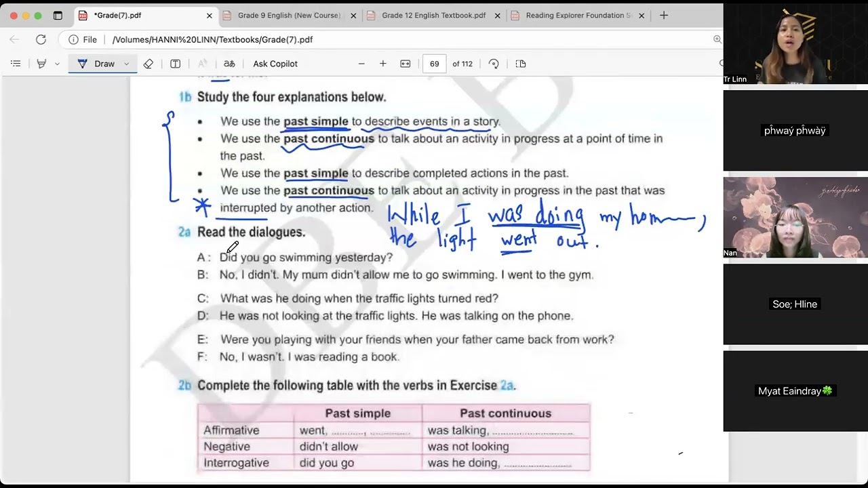868x488 pixels.
Task: Switch to the Grade 9 English (New Course) tab
Action: click(289, 15)
